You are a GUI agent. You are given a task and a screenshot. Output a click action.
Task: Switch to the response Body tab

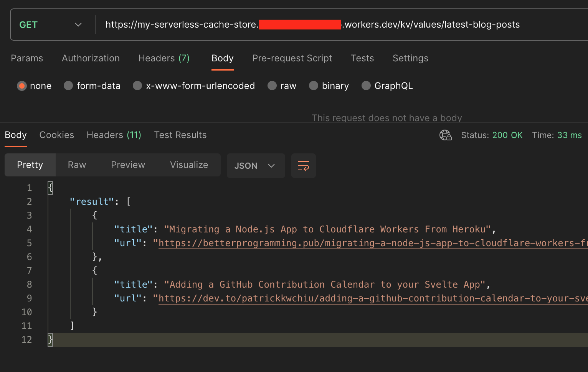click(x=16, y=135)
